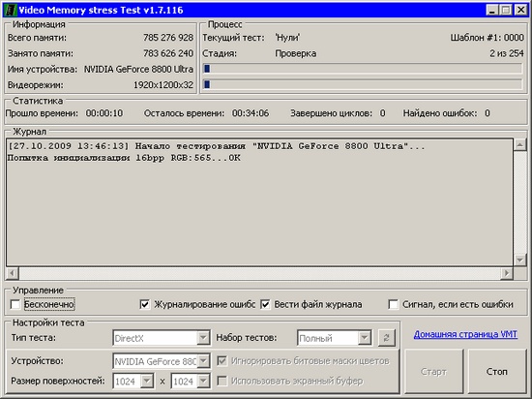Click the journal scroll down arrow
The image size is (532, 399).
519,260
